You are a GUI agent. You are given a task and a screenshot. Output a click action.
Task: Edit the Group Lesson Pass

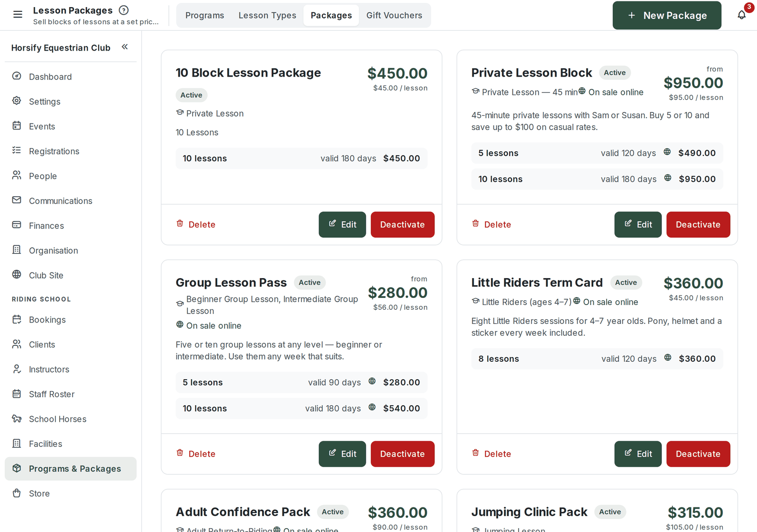coord(343,454)
